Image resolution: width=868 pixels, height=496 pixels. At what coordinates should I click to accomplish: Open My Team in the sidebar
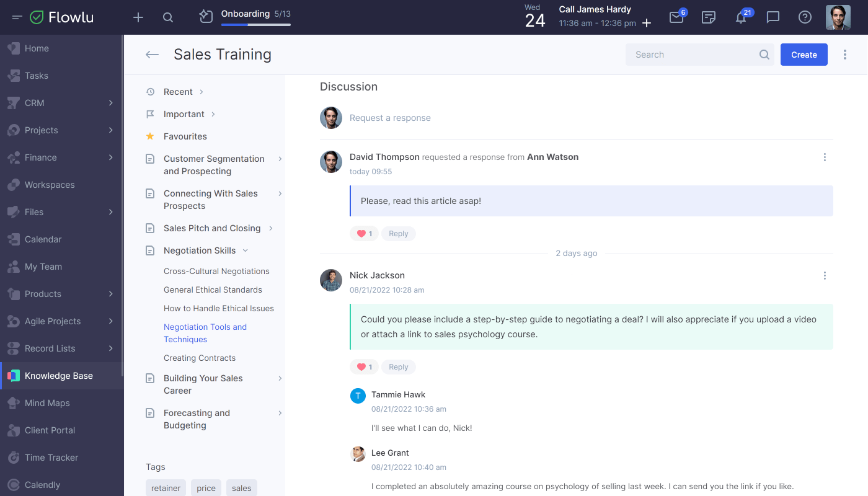pyautogui.click(x=62, y=267)
